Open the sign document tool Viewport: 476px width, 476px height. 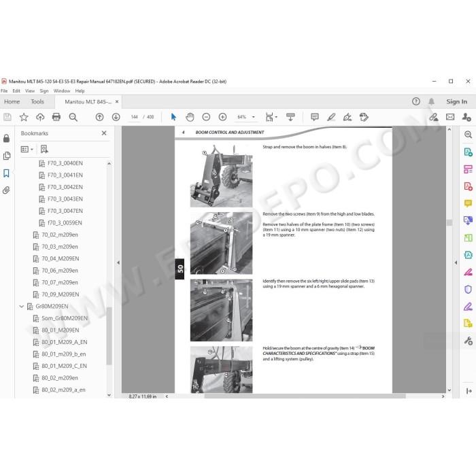click(x=347, y=117)
